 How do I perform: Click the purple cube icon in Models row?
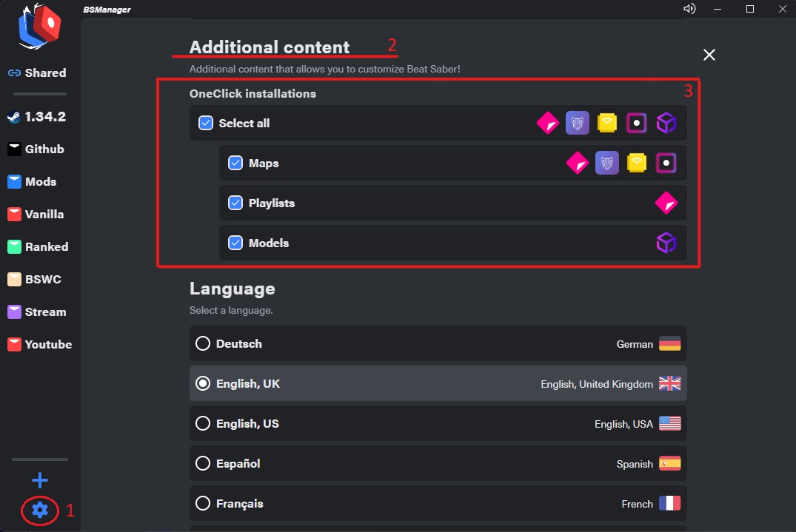tap(666, 243)
